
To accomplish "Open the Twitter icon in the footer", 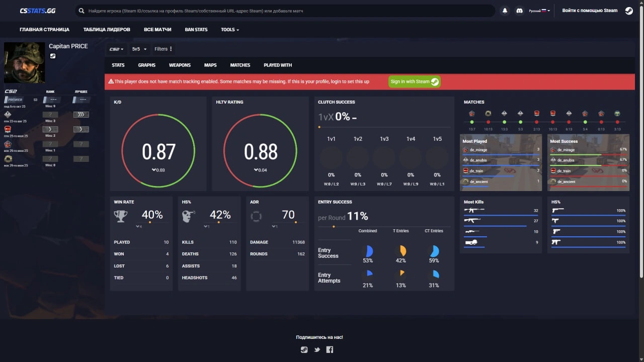I will pyautogui.click(x=317, y=350).
